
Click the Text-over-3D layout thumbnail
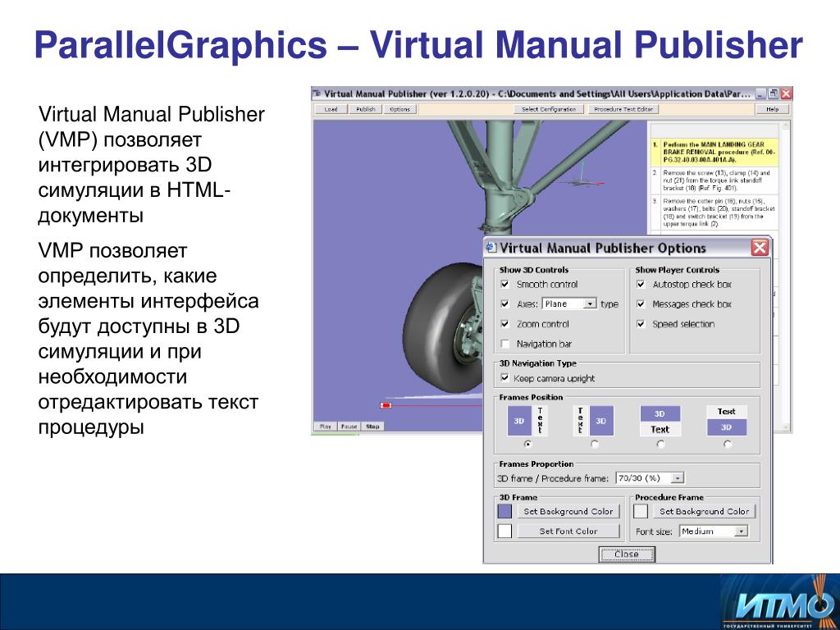[727, 420]
